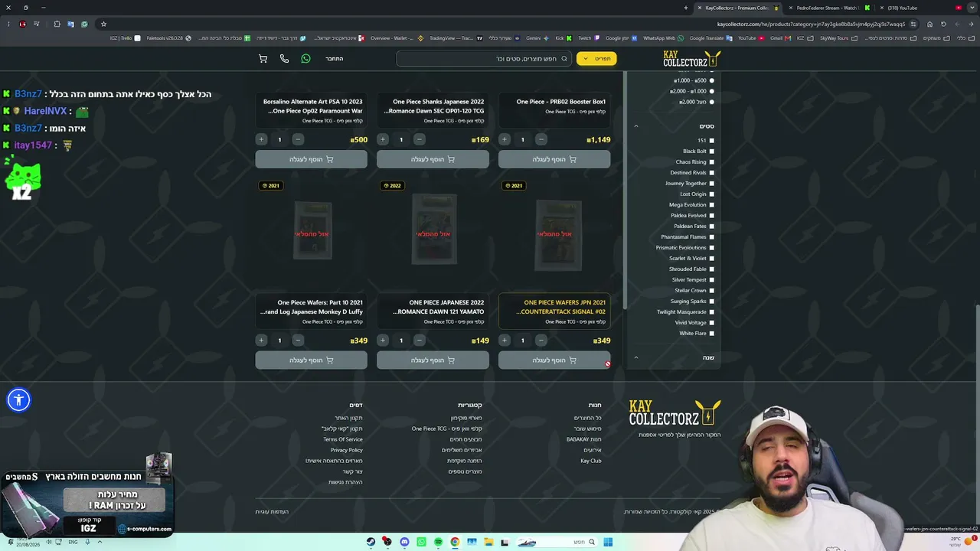Open the Privacy Policy footer link
980x551 pixels.
(347, 450)
